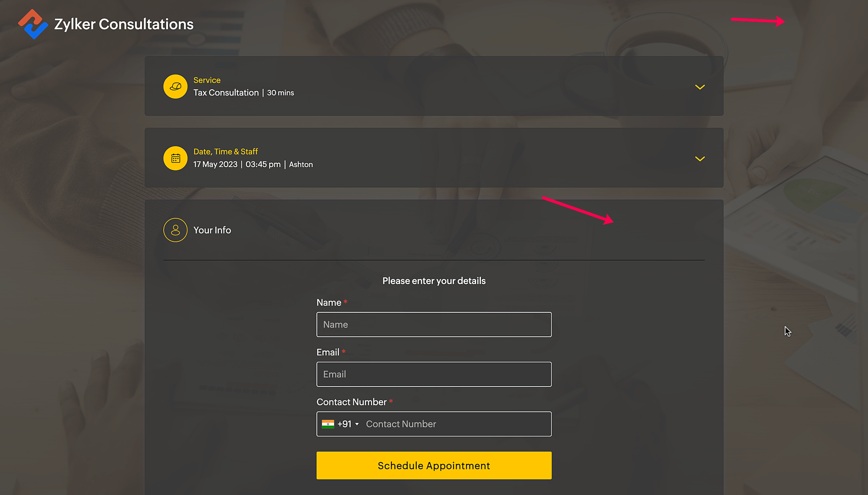Click the Tax Consultation service text
Screen dimensions: 868x495
(x=226, y=93)
